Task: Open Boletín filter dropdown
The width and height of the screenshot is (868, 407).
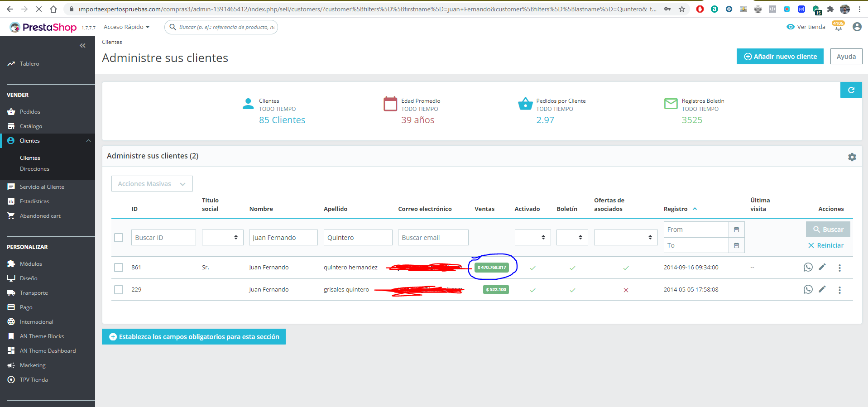Action: (572, 238)
